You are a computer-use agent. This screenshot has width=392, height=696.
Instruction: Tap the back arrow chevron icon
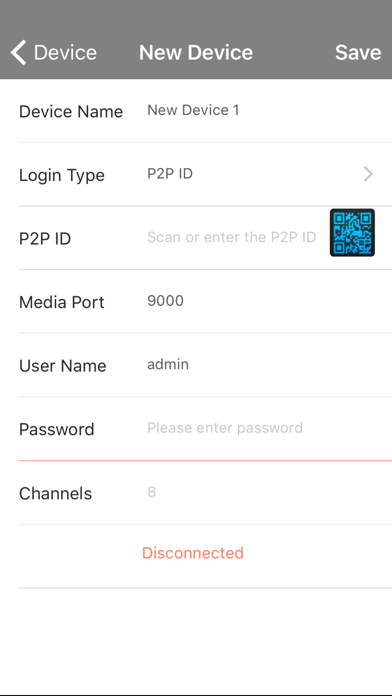[x=19, y=52]
